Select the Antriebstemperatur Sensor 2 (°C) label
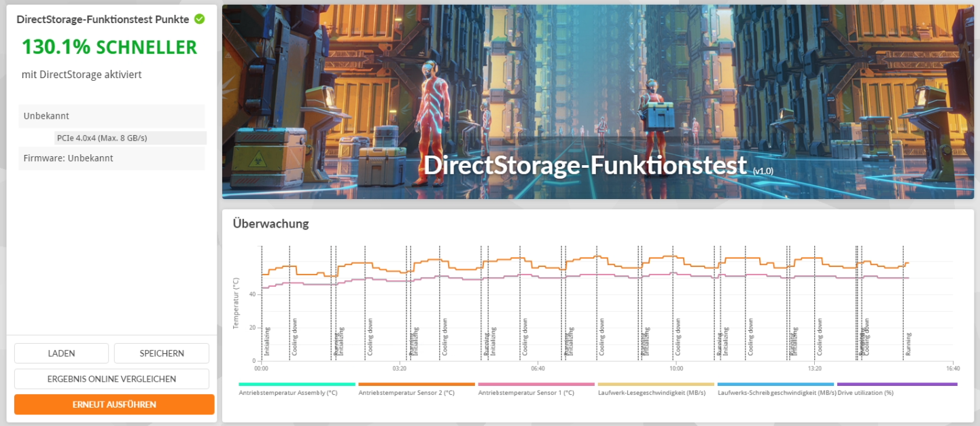The height and width of the screenshot is (426, 980). (x=406, y=393)
